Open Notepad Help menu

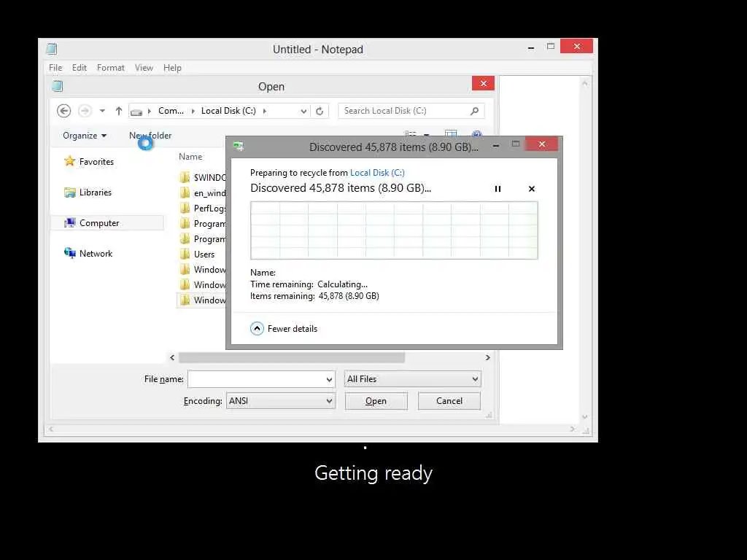click(x=172, y=68)
